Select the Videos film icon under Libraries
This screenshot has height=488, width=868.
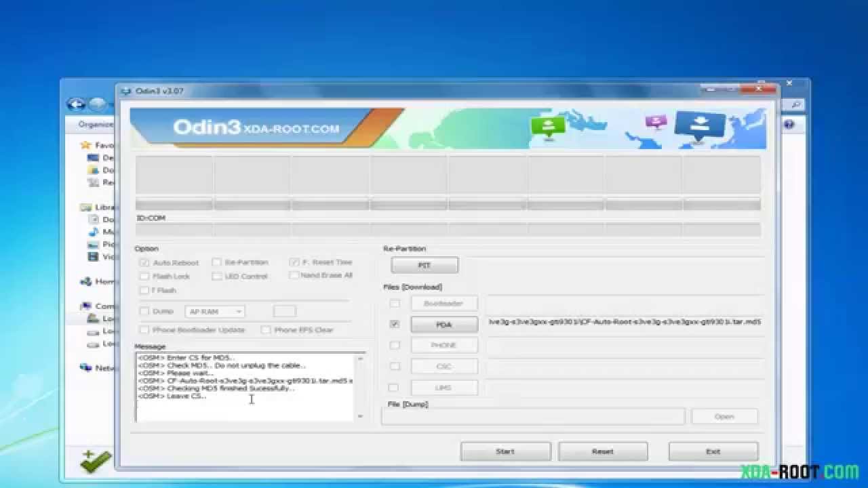point(94,257)
